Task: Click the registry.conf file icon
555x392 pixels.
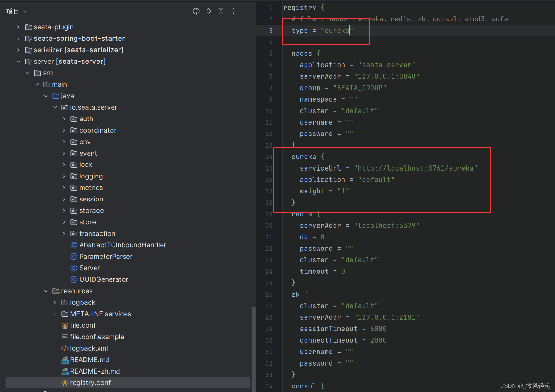Action: pos(65,383)
